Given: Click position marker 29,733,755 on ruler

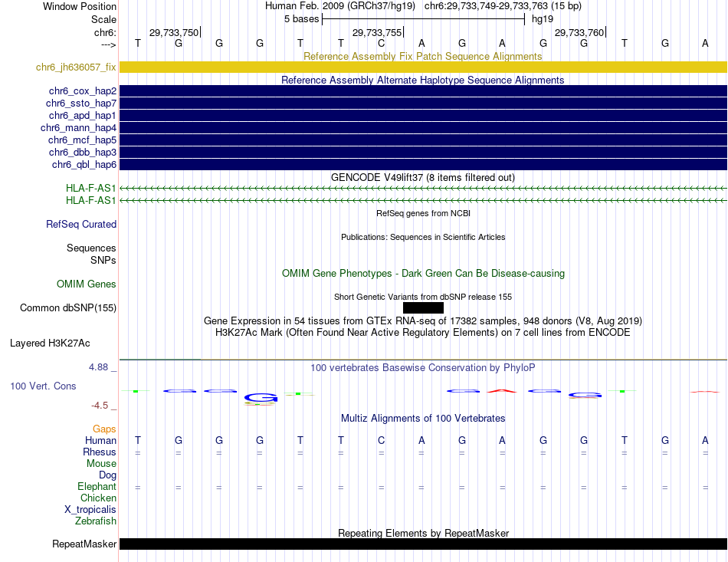Looking at the screenshot, I should [377, 32].
